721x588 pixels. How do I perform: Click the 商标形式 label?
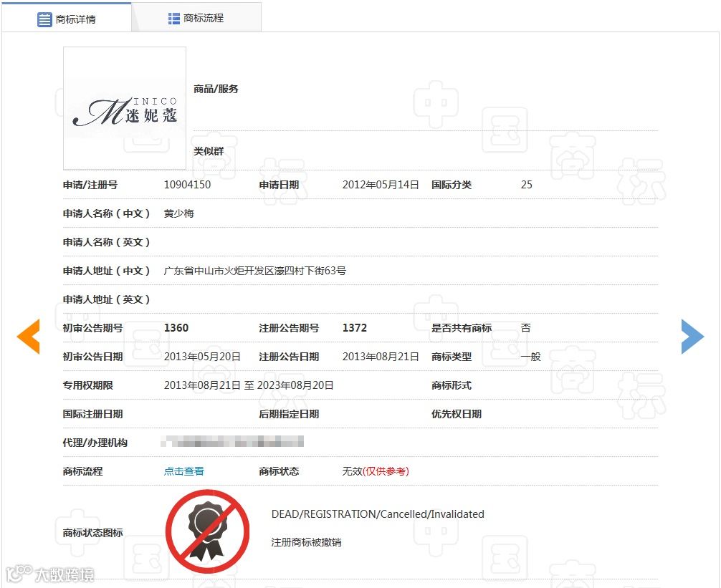(451, 385)
